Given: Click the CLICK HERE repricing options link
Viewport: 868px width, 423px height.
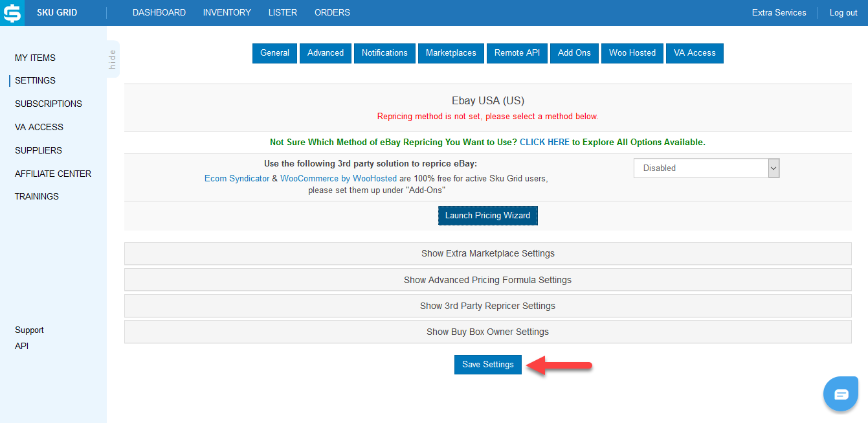Looking at the screenshot, I should [544, 142].
